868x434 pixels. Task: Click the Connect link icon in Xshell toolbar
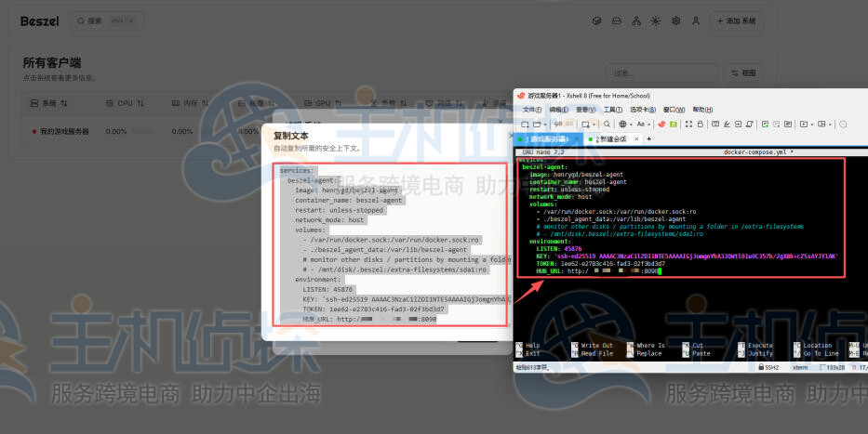click(558, 124)
